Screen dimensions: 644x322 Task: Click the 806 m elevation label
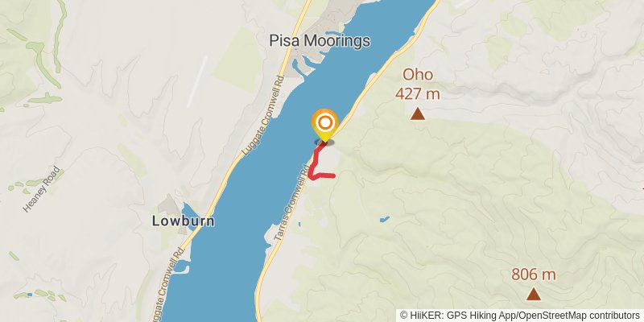533,274
